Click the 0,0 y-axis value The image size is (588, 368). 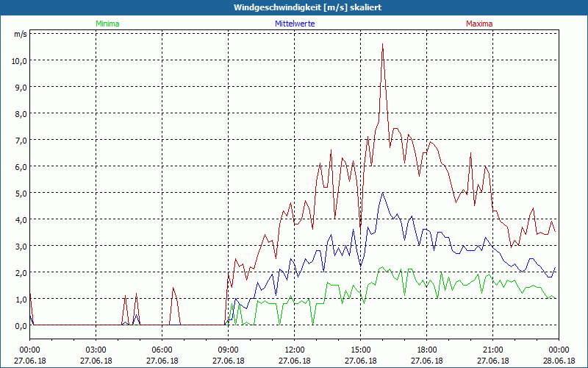click(21, 326)
